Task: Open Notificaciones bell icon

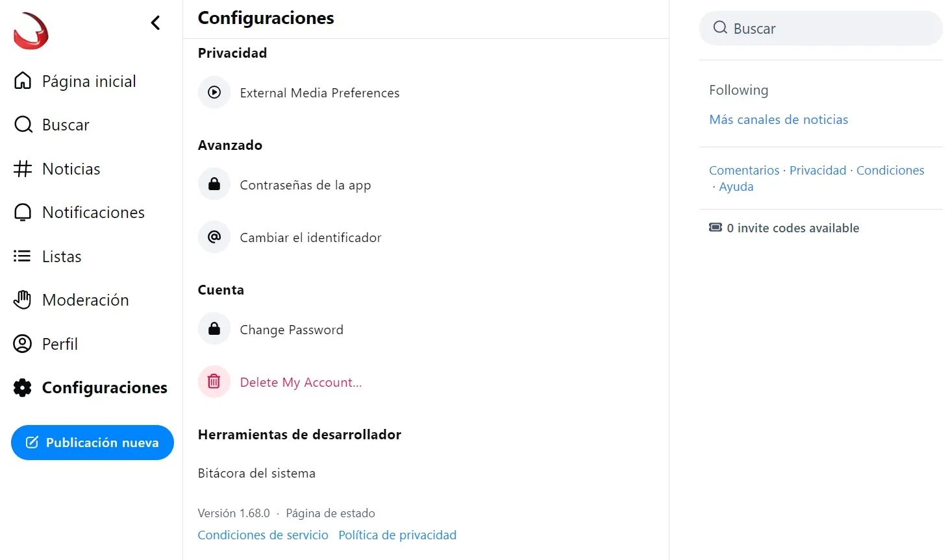Action: 23,213
